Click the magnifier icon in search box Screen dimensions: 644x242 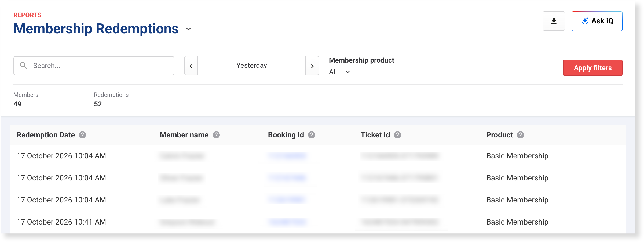point(24,66)
